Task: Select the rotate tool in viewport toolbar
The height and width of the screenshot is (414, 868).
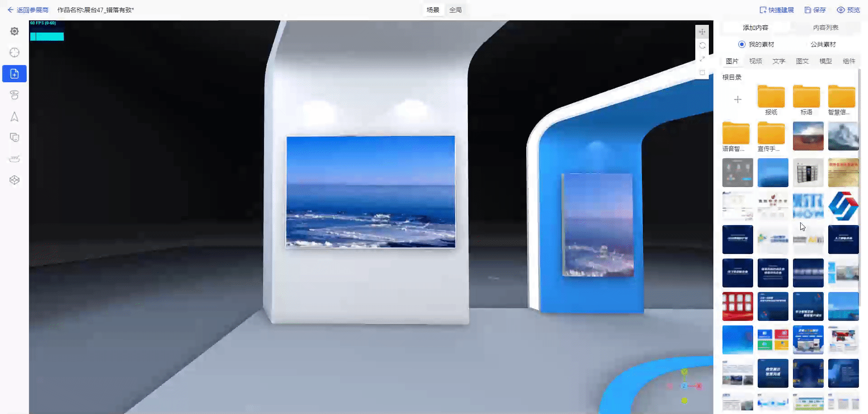Action: pyautogui.click(x=702, y=45)
